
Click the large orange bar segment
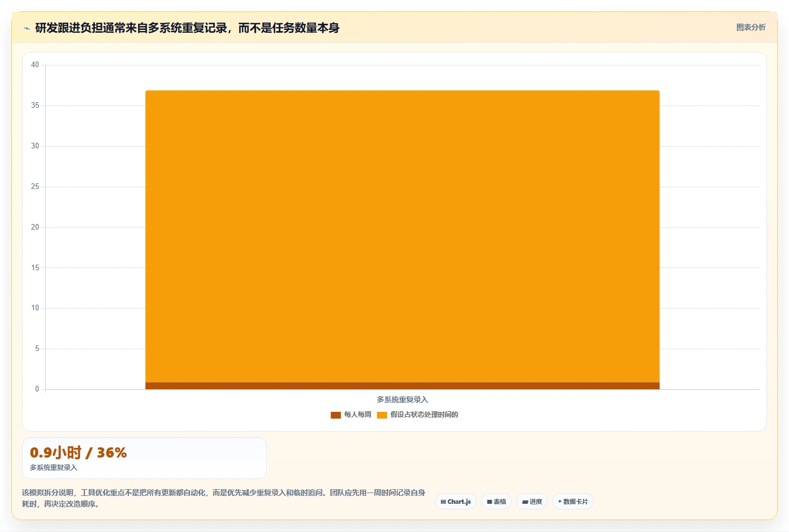pos(402,236)
